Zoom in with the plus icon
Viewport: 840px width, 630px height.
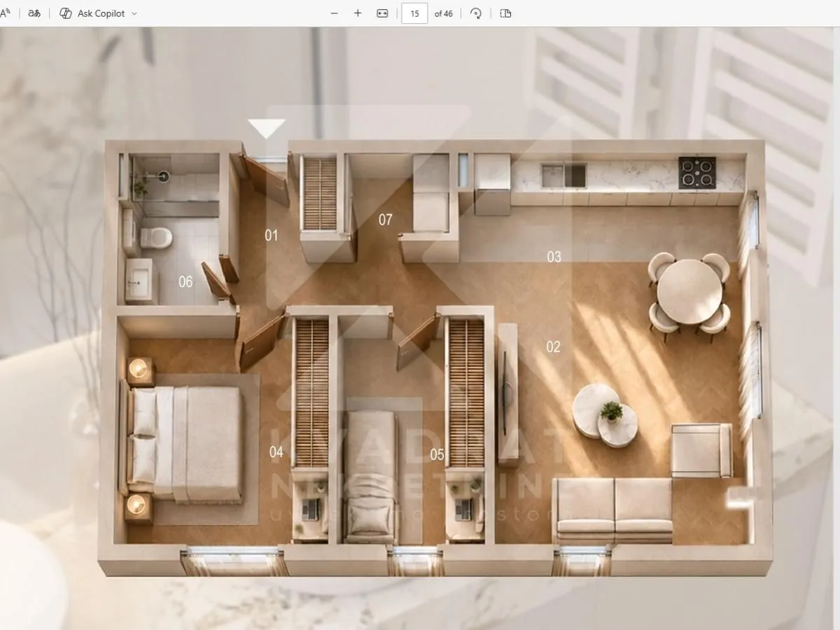358,13
